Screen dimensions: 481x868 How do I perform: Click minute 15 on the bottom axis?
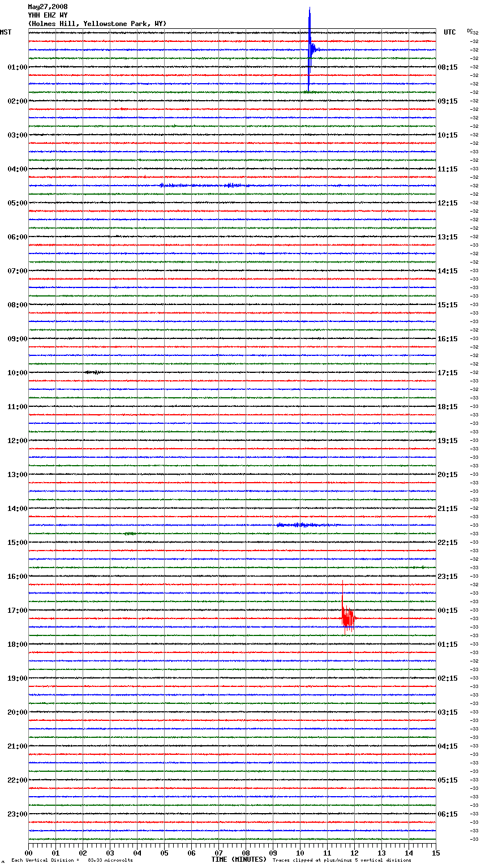(x=436, y=853)
